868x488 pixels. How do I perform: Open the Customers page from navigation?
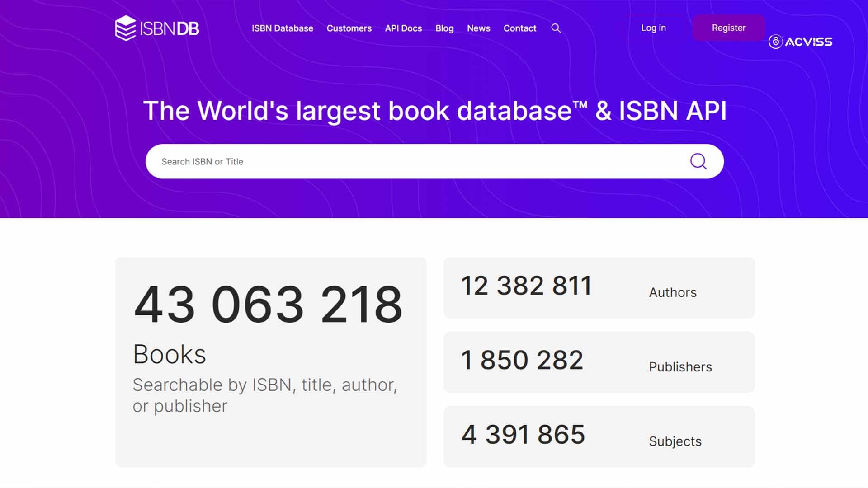pyautogui.click(x=349, y=28)
